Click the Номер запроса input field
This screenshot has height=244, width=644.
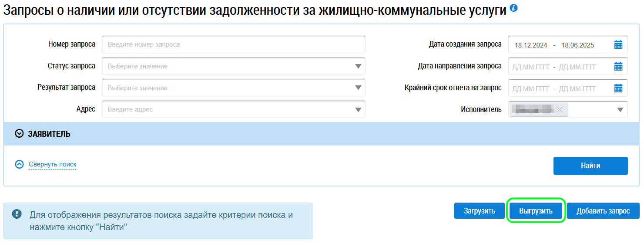233,44
